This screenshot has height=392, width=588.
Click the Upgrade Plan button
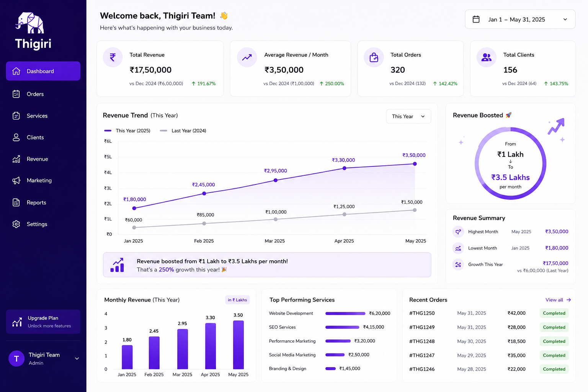click(43, 322)
